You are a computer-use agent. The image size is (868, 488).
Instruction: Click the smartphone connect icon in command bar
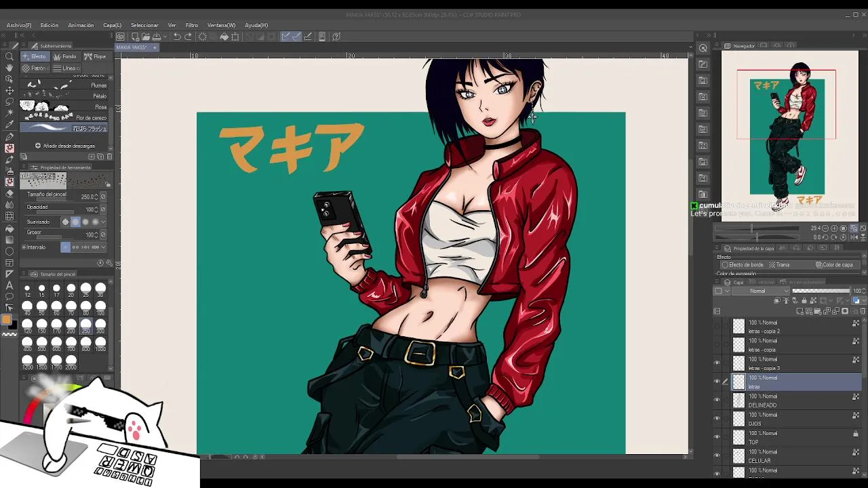click(x=322, y=37)
